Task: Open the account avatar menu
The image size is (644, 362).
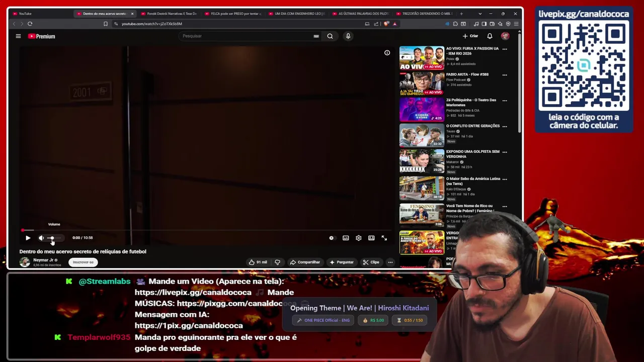Action: click(505, 36)
